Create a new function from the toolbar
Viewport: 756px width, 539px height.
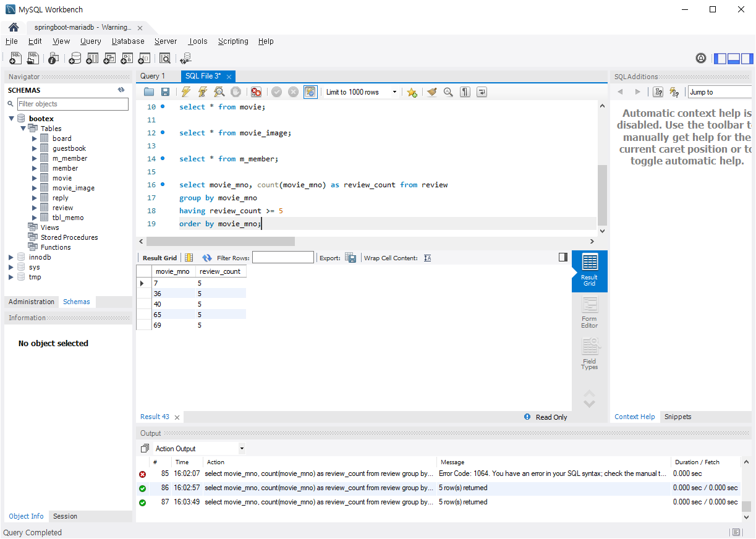(144, 58)
